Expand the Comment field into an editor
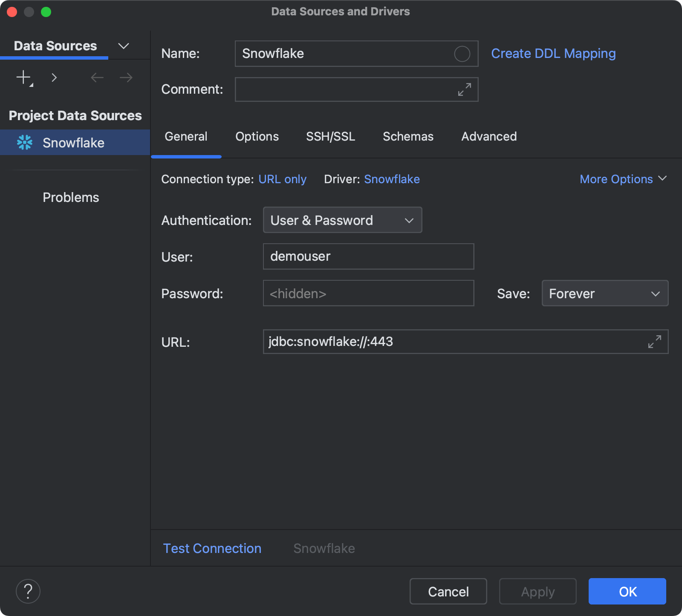The width and height of the screenshot is (682, 616). point(464,89)
